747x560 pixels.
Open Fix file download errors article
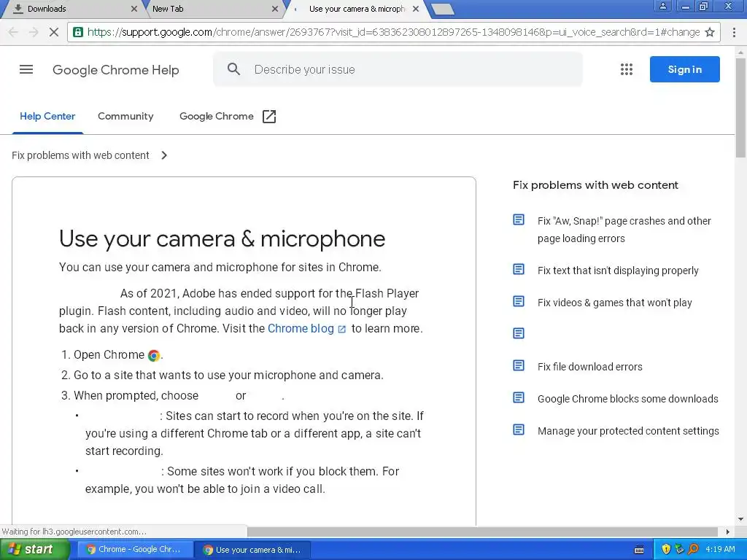[589, 367]
